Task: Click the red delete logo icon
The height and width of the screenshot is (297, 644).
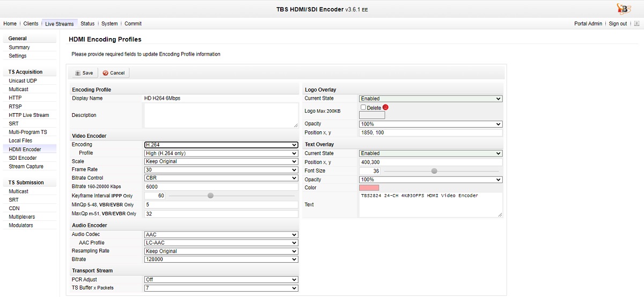Action: pos(385,107)
